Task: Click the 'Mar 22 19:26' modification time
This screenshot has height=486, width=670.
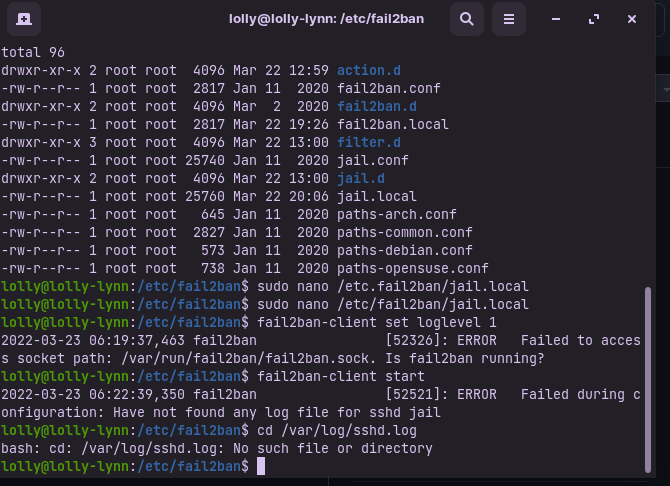Action: pyautogui.click(x=281, y=124)
